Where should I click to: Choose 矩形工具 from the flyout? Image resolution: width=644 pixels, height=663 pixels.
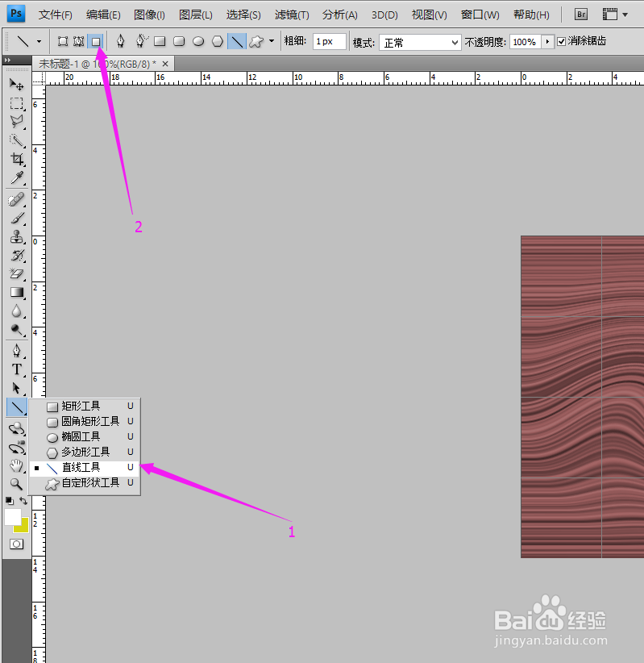[x=85, y=407]
